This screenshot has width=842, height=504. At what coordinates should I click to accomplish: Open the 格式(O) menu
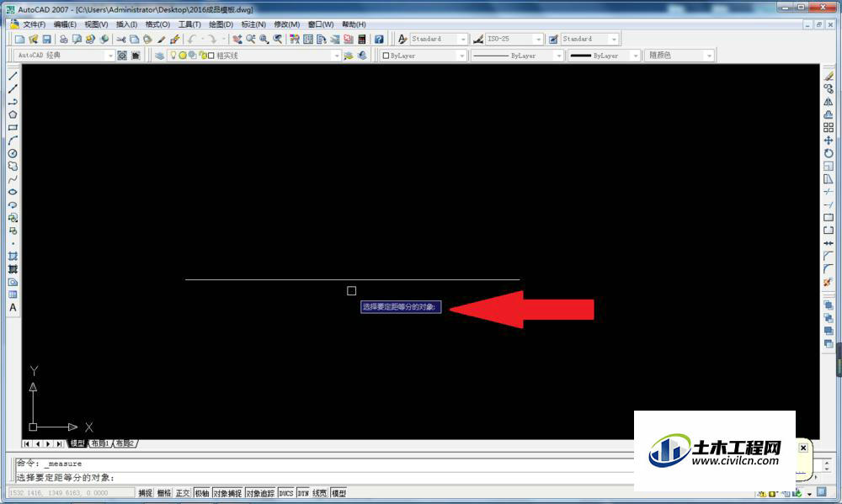coord(157,24)
